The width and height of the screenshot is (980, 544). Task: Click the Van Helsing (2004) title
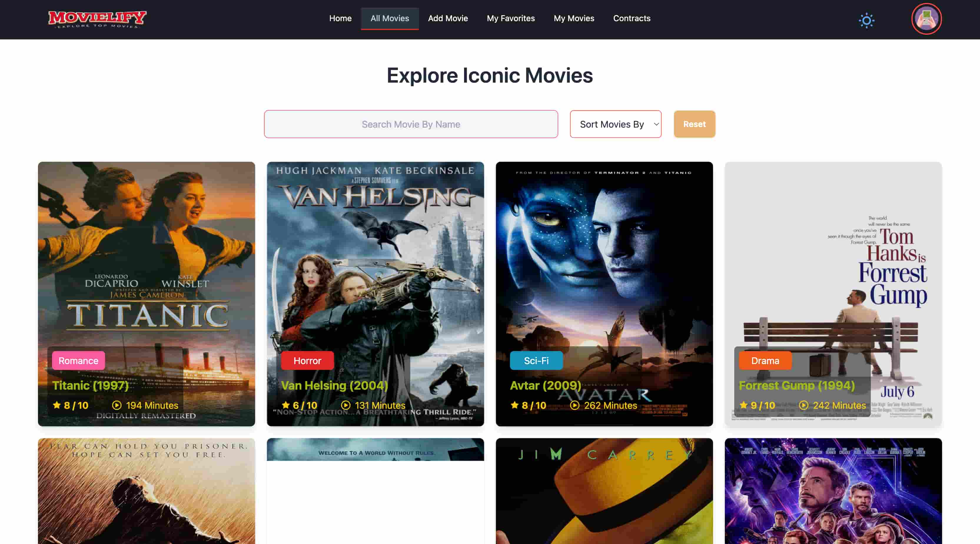tap(334, 386)
